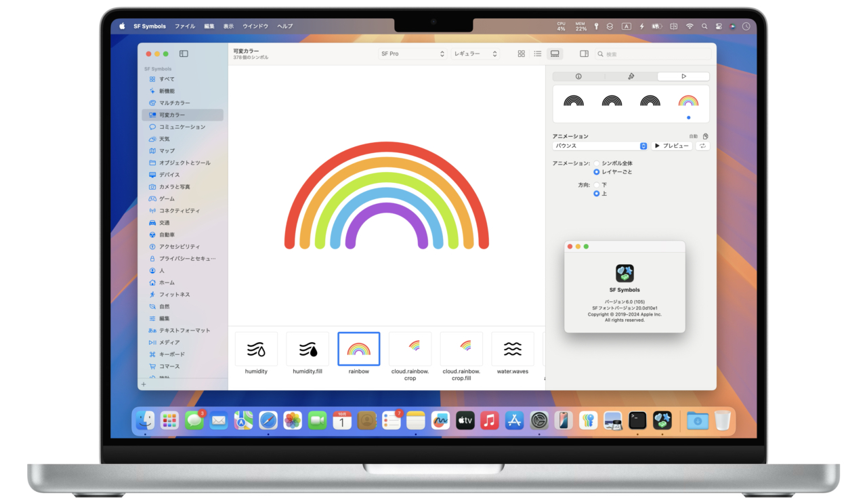Open the ファイル menu
867x504 pixels.
[x=185, y=26]
